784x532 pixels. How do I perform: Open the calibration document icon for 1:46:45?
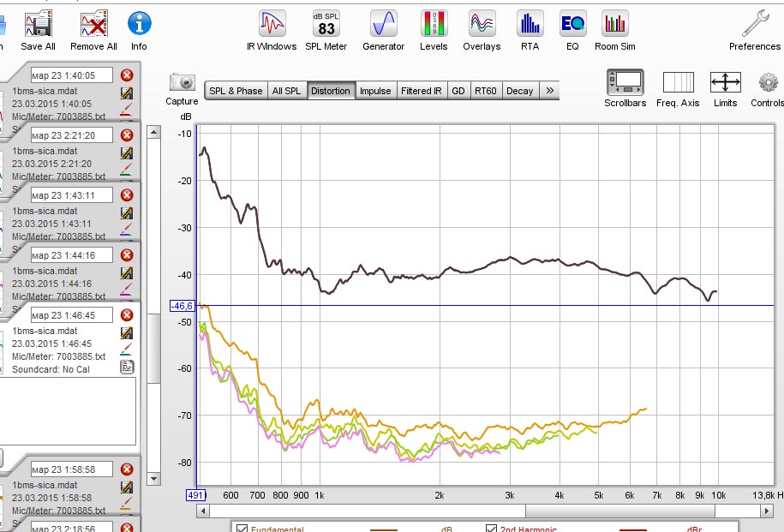127,367
